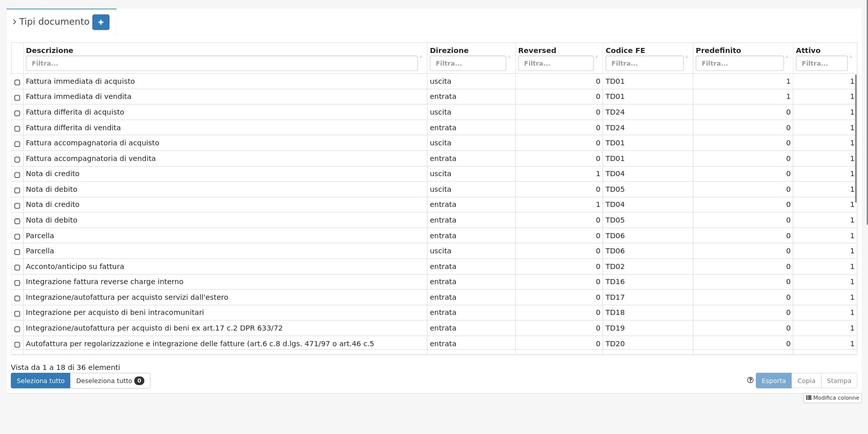
Task: Select checkbox for Fattura differita di vendita
Action: pos(17,128)
